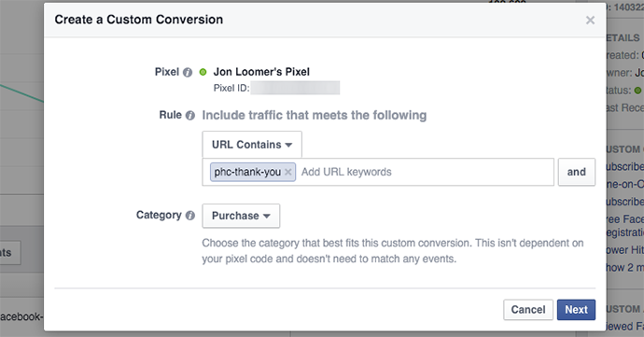Viewport: 644px width, 337px height.
Task: Select the phc-thank-you keyword tag
Action: point(247,172)
